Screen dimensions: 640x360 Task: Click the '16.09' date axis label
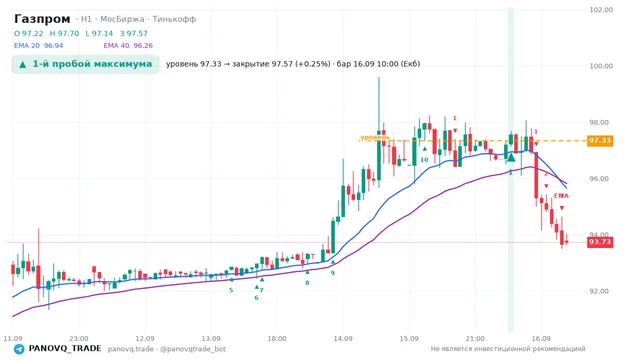(x=542, y=338)
